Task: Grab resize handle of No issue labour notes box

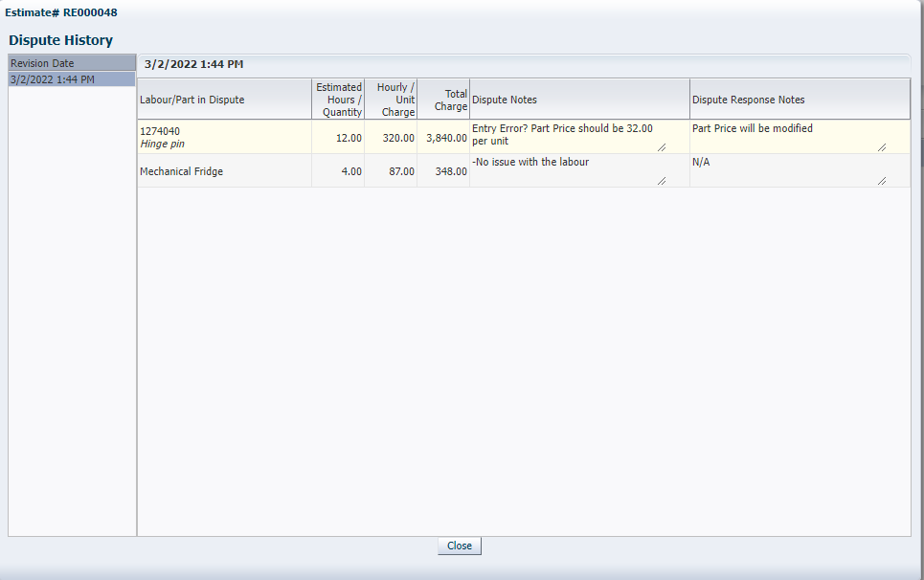Action: (662, 181)
